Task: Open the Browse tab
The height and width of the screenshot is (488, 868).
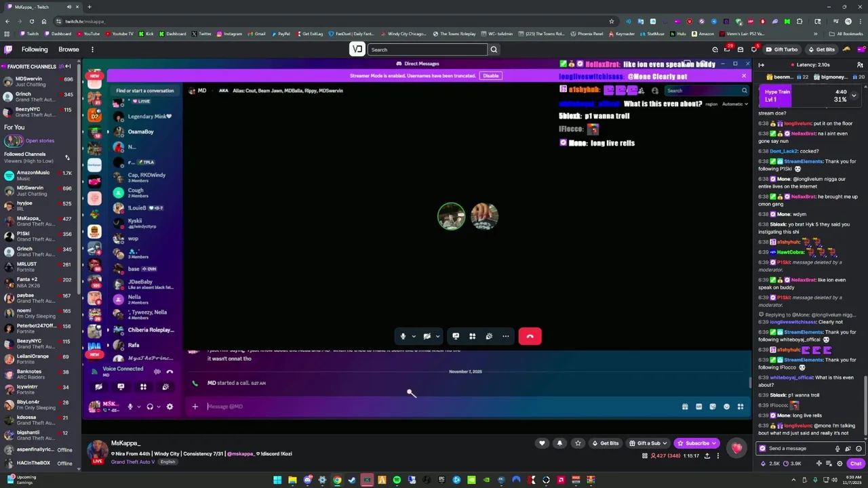Action: 68,49
